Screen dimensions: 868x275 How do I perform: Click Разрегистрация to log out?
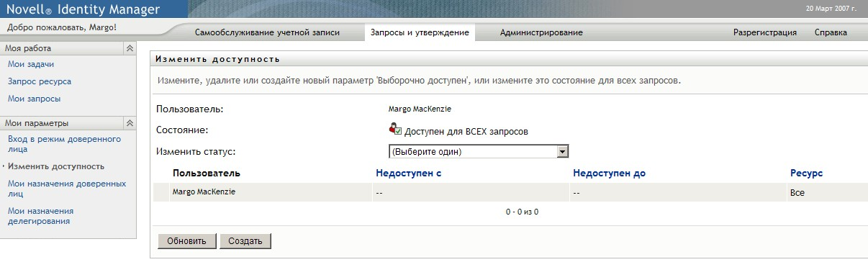coord(765,32)
